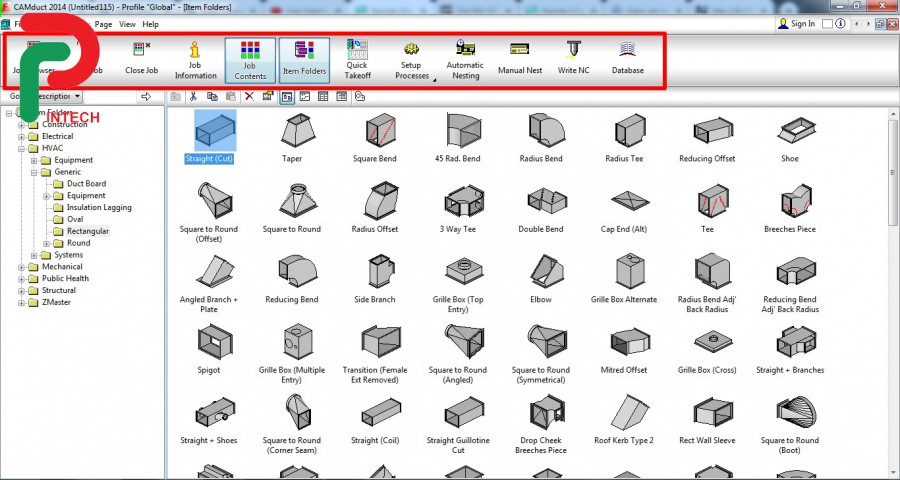This screenshot has width=900, height=480.
Task: Tick the empty box beside Sign In
Action: tap(827, 24)
